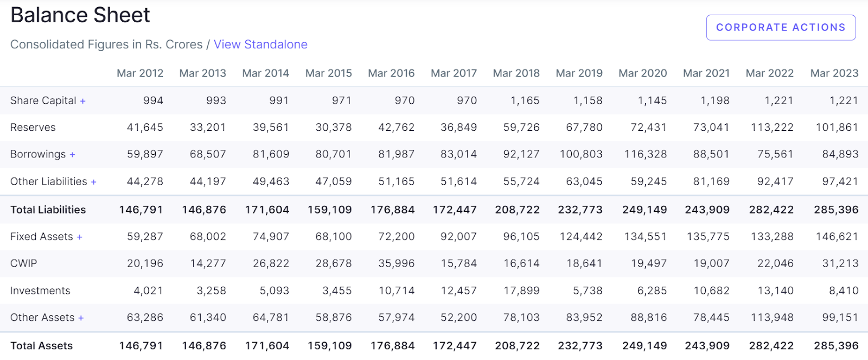Click Borrowings value 116,328
This screenshot has height=360, width=868.
point(646,154)
